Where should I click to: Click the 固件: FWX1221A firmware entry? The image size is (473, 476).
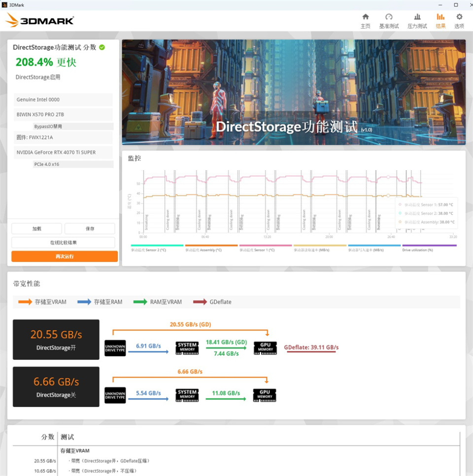(x=63, y=137)
